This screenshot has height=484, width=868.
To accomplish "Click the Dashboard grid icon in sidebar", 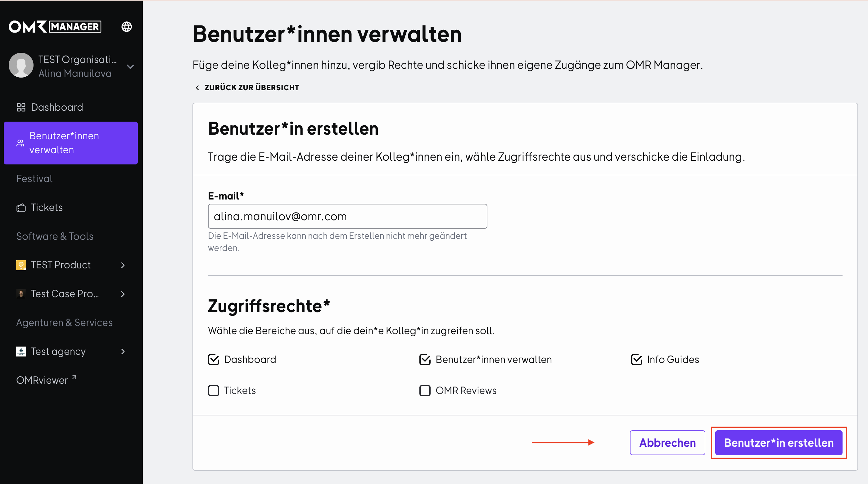I will coord(21,107).
